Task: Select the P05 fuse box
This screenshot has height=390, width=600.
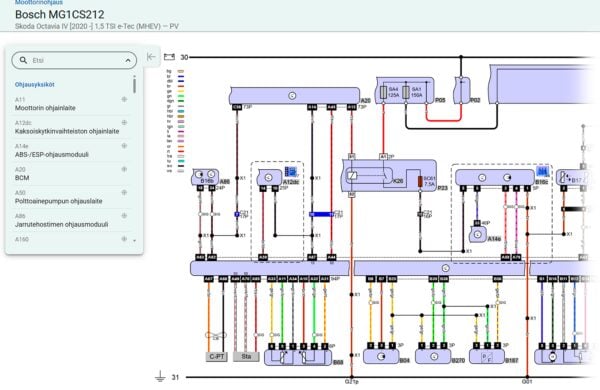Action: coord(405,90)
